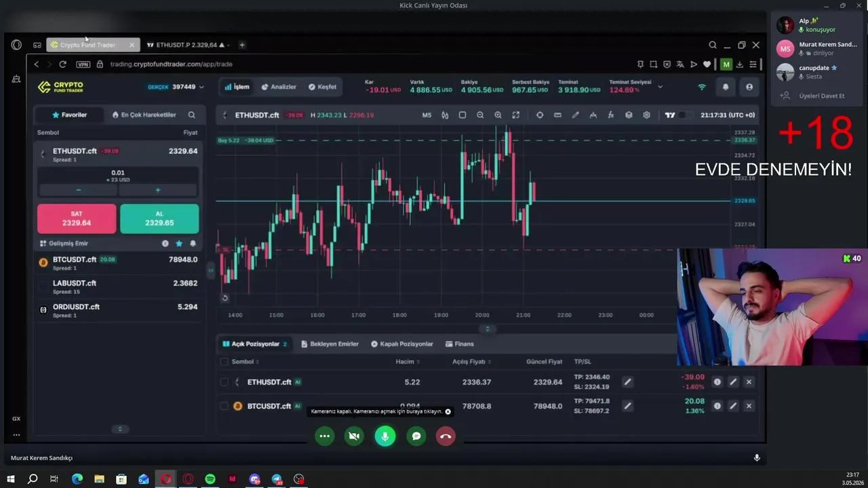Open the chart layers icon
The height and width of the screenshot is (488, 868).
pyautogui.click(x=629, y=115)
